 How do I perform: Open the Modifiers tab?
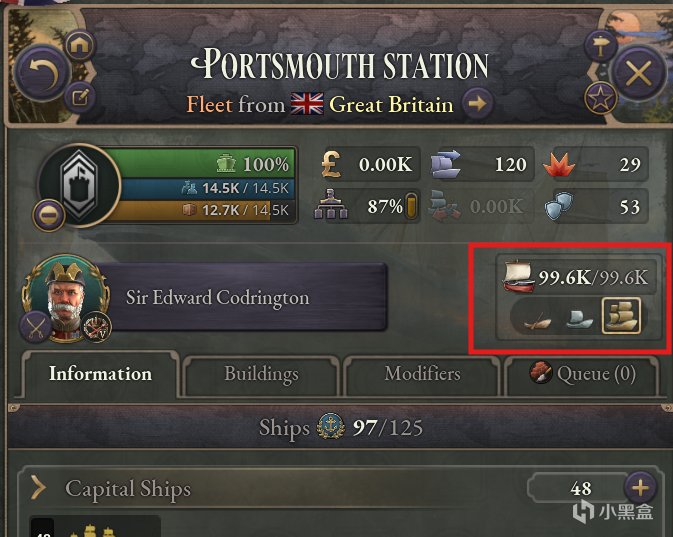tap(422, 374)
